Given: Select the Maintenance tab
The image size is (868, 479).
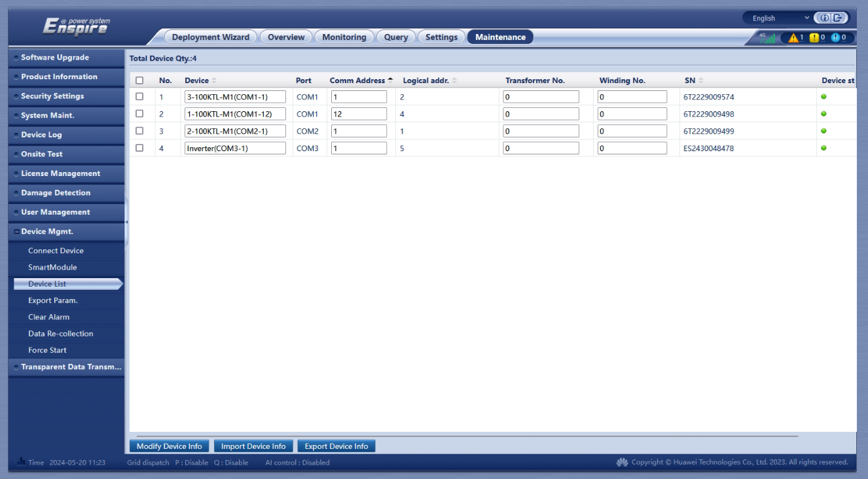Looking at the screenshot, I should point(501,37).
